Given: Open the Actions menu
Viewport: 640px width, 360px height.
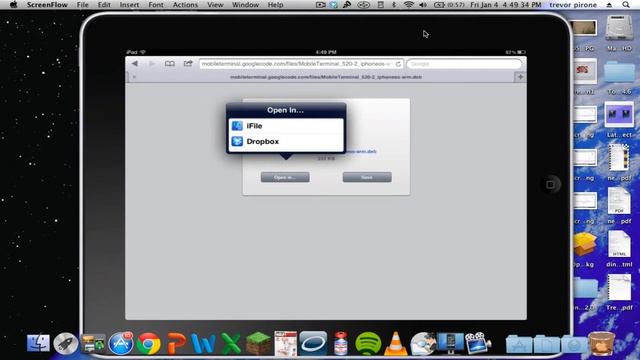Looking at the screenshot, I should pyautogui.click(x=185, y=5).
